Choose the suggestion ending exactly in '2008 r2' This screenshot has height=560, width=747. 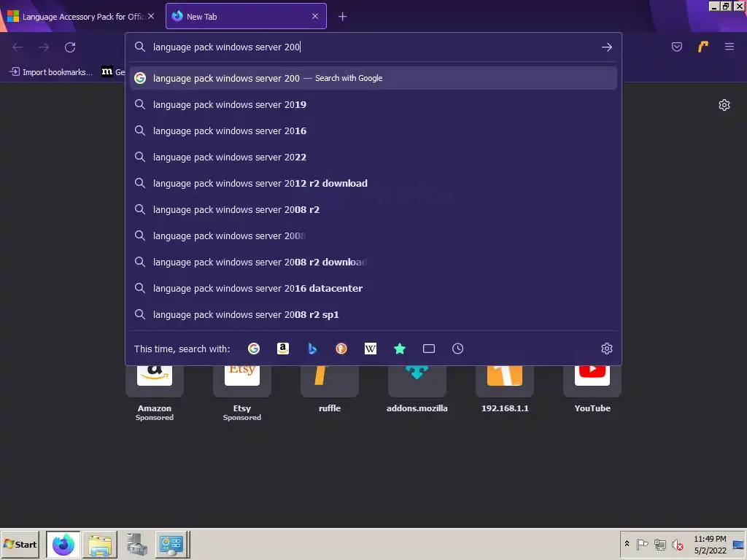coord(373,209)
